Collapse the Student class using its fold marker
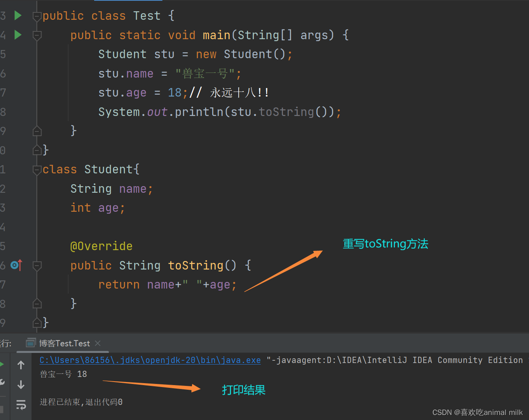 (37, 169)
